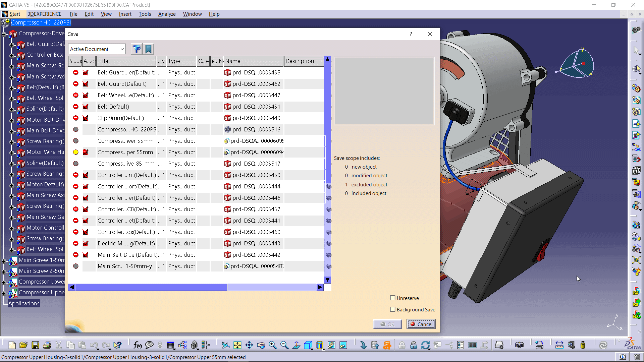Check the Unreserve checkbox
The image size is (644, 362).
pos(393,298)
